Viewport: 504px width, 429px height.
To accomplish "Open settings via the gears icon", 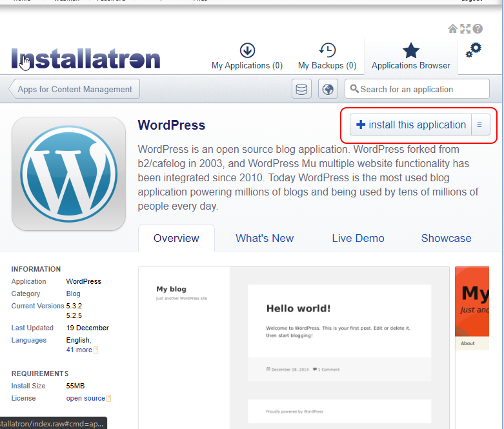I will point(474,50).
